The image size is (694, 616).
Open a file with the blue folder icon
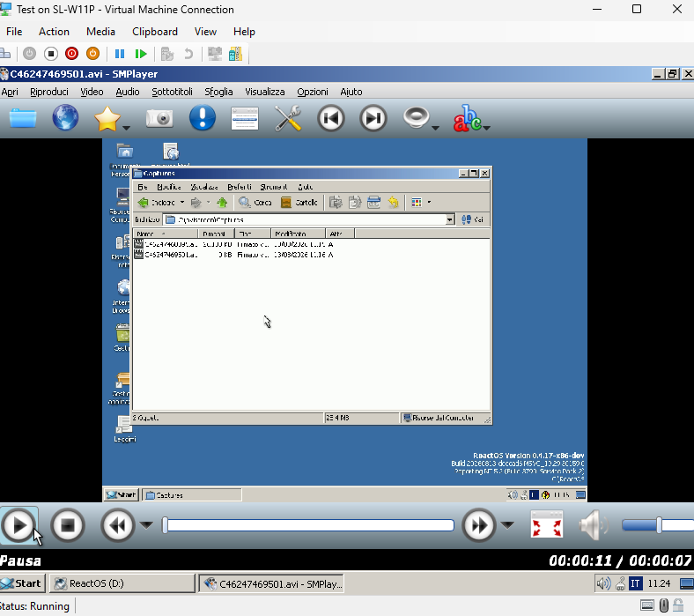[x=23, y=118]
